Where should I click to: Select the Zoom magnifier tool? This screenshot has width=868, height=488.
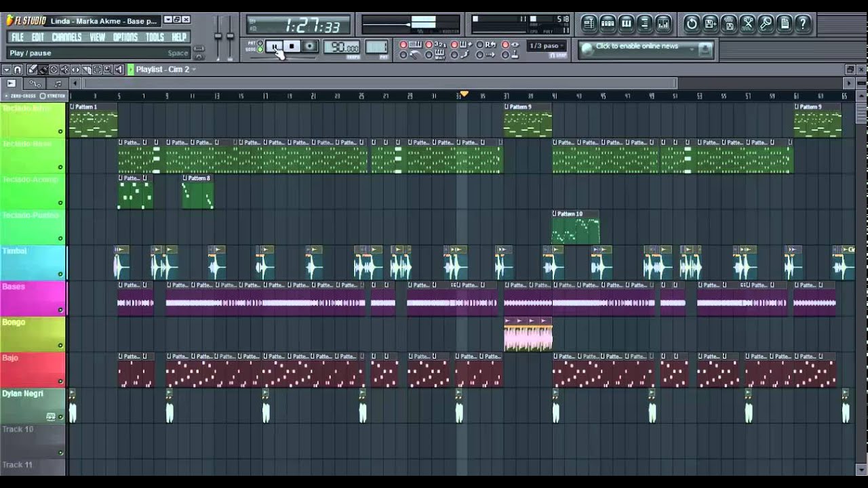[108, 69]
